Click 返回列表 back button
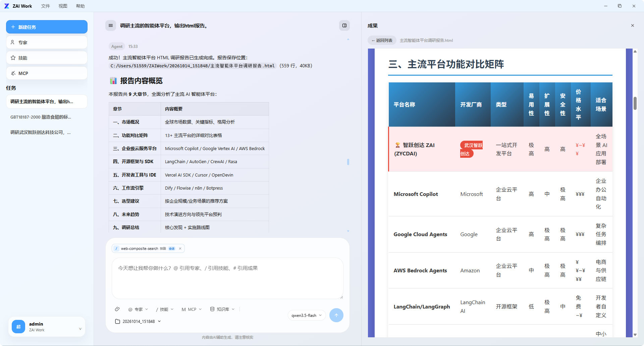The width and height of the screenshot is (644, 346). coord(382,40)
